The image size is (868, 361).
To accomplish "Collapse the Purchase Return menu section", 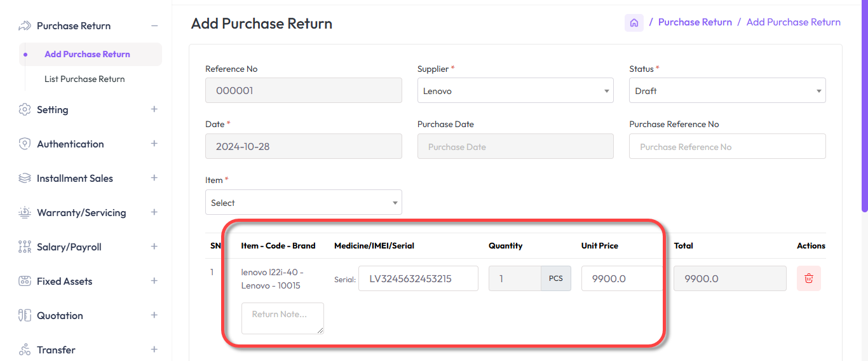I will (154, 26).
